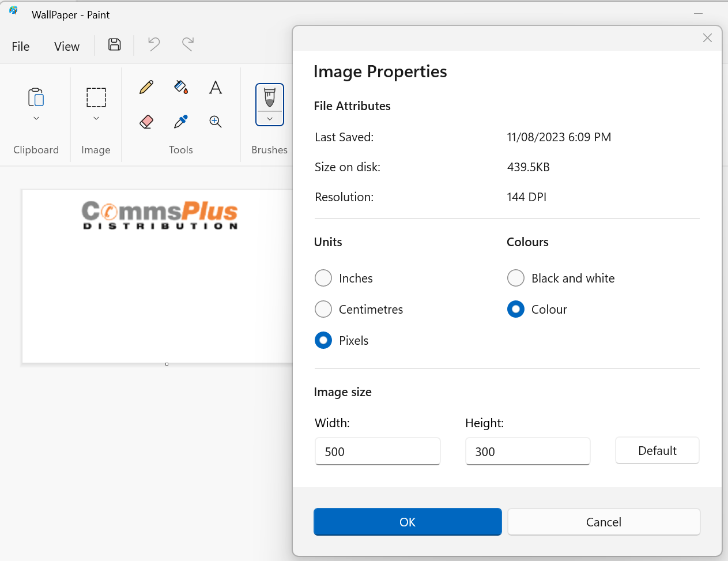Select the Eraser tool
Image resolution: width=728 pixels, height=561 pixels.
coord(146,122)
